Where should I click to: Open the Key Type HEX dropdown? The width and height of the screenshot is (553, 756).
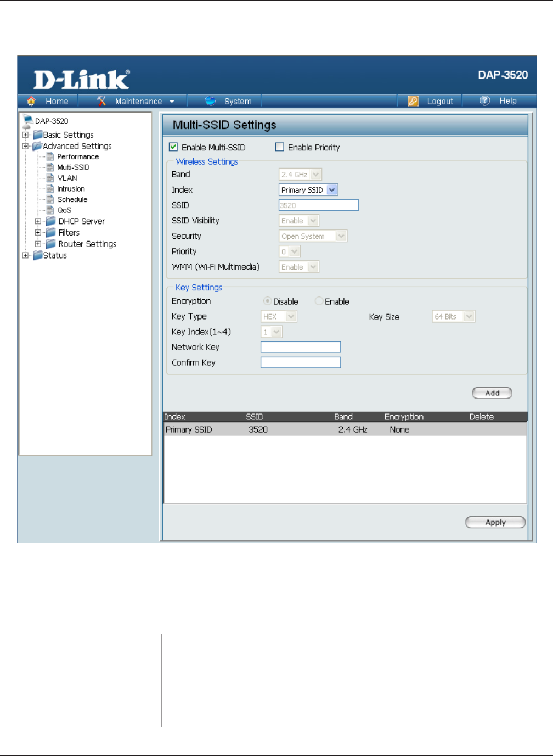pyautogui.click(x=279, y=316)
